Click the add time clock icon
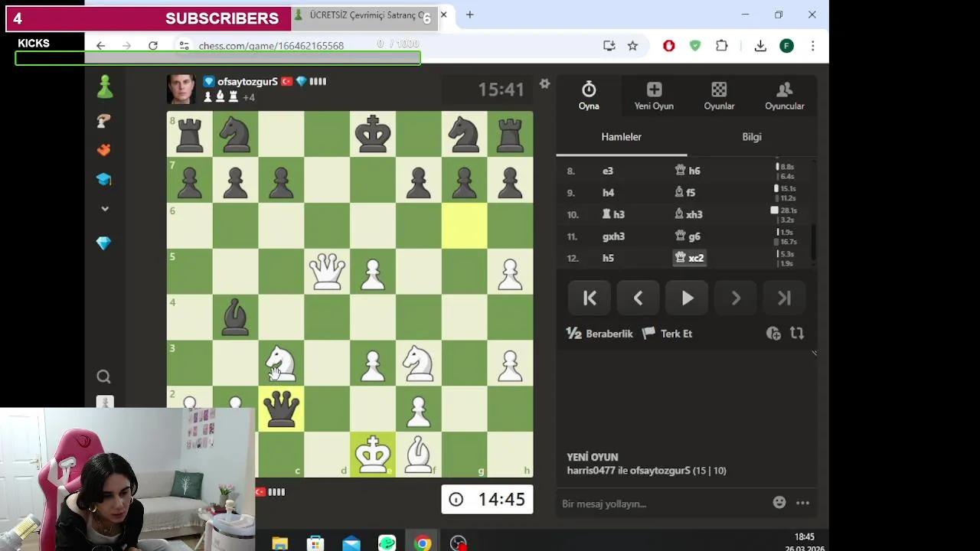Screen dimensions: 980x551 773,334
